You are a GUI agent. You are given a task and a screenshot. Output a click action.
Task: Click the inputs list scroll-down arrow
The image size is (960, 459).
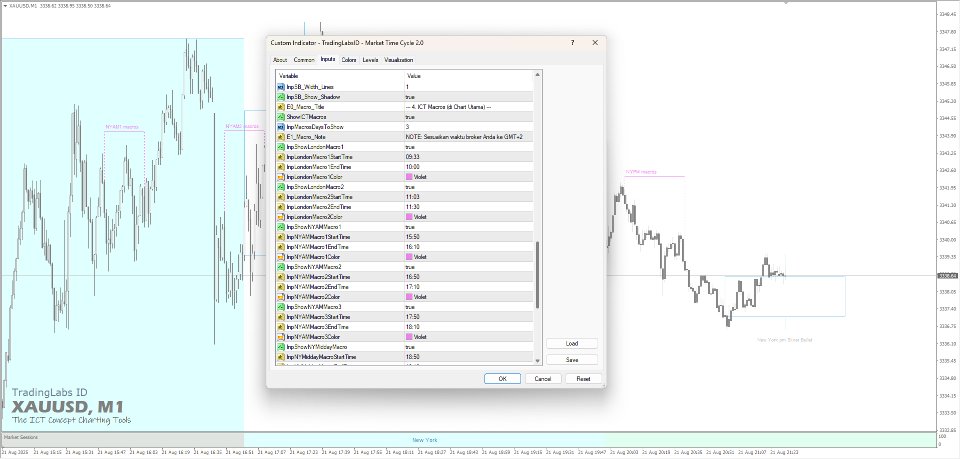538,361
